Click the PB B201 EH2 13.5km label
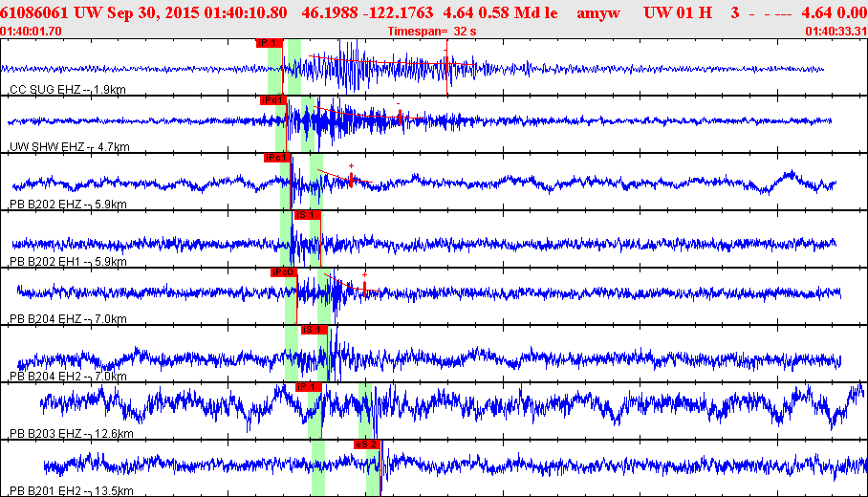This screenshot has height=497, width=868. click(x=71, y=490)
